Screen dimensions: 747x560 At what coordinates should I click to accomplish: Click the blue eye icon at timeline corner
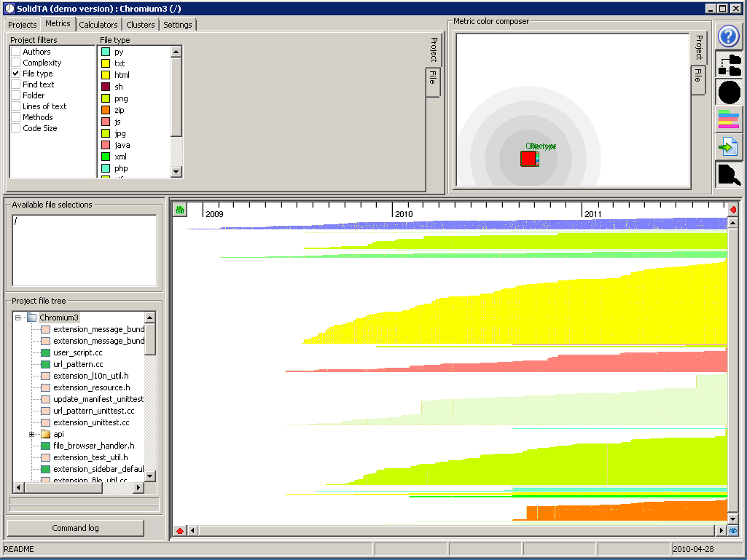732,531
